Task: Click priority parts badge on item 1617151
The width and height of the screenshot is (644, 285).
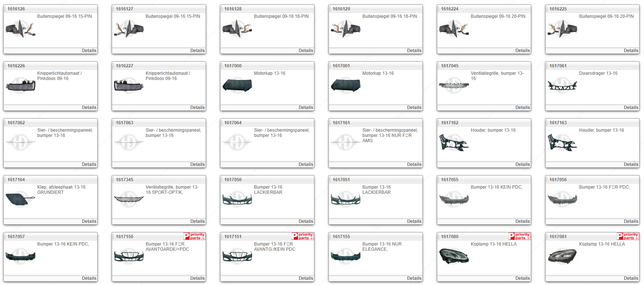Action: pyautogui.click(x=303, y=236)
